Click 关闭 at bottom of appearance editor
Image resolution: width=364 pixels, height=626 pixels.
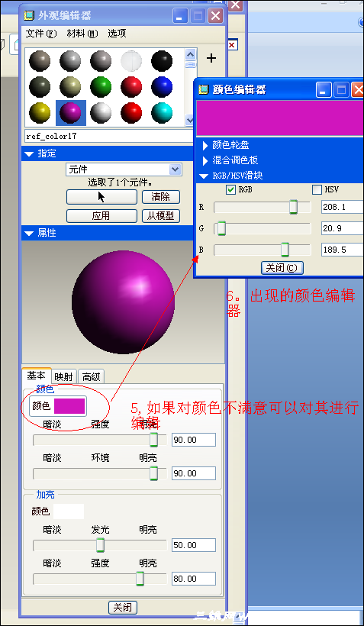[x=123, y=607]
